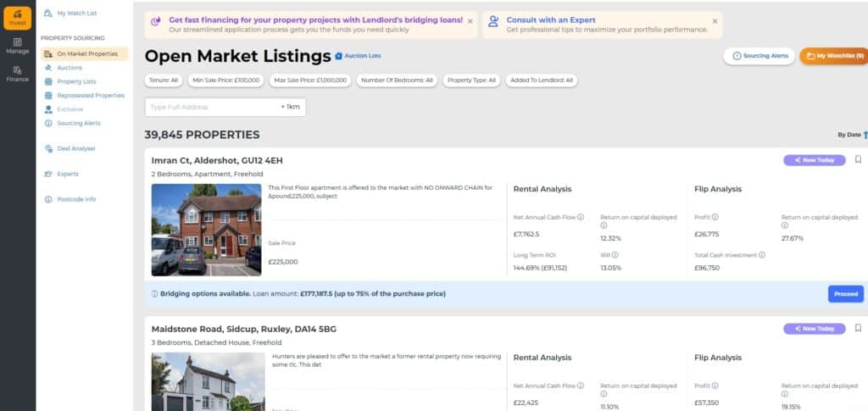Open My Watchlist (9) button
868x411 pixels.
coord(834,56)
